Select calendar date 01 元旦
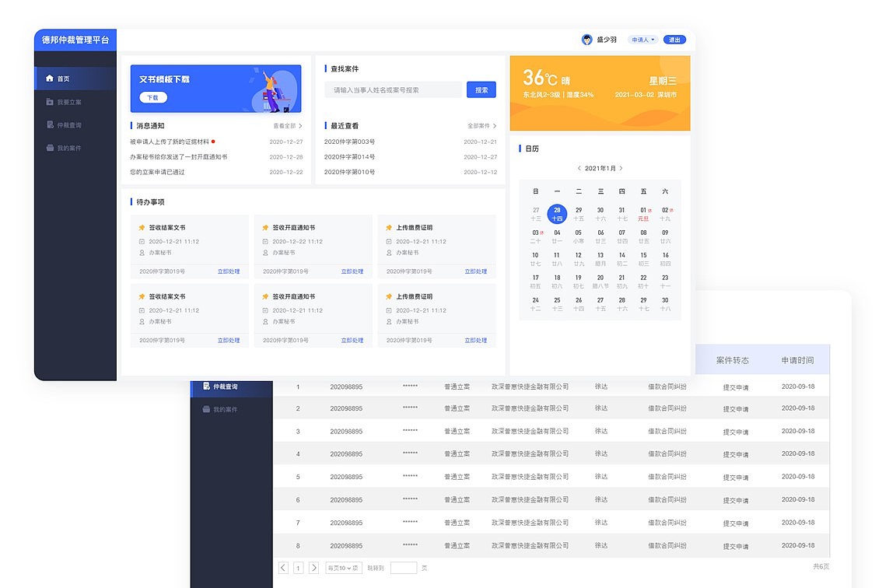The height and width of the screenshot is (588, 882). pos(643,215)
